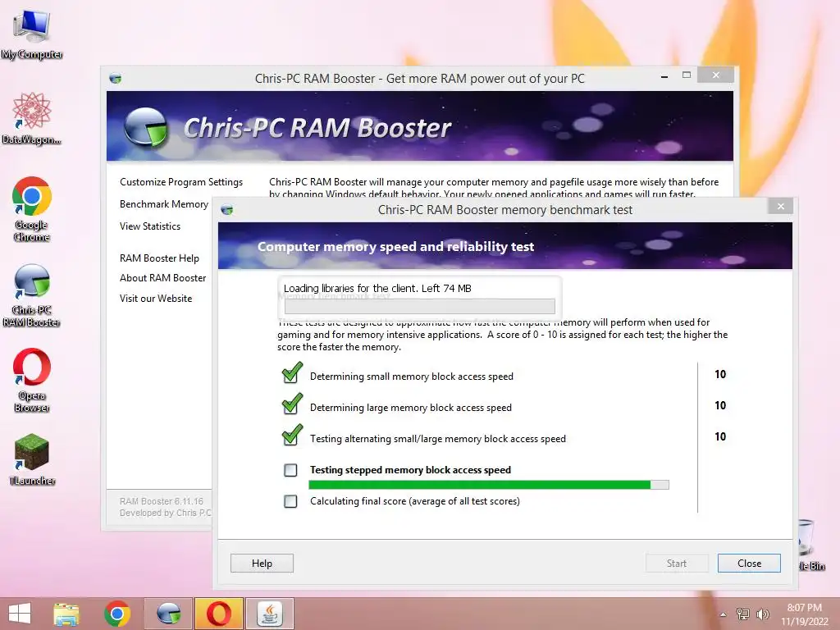Click 'Determining small memory block access speed' label
The height and width of the screenshot is (630, 840).
(412, 377)
